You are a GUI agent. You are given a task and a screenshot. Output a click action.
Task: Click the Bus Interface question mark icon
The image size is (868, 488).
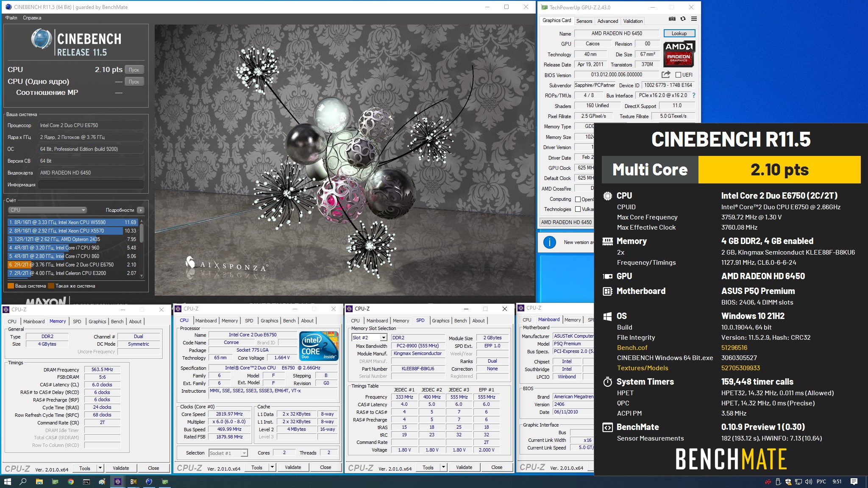pyautogui.click(x=694, y=95)
